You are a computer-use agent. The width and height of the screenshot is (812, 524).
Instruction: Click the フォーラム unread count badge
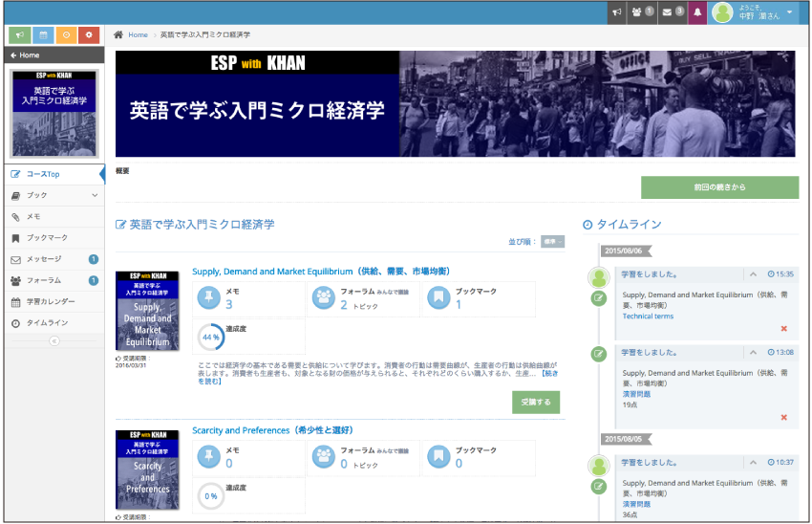94,280
